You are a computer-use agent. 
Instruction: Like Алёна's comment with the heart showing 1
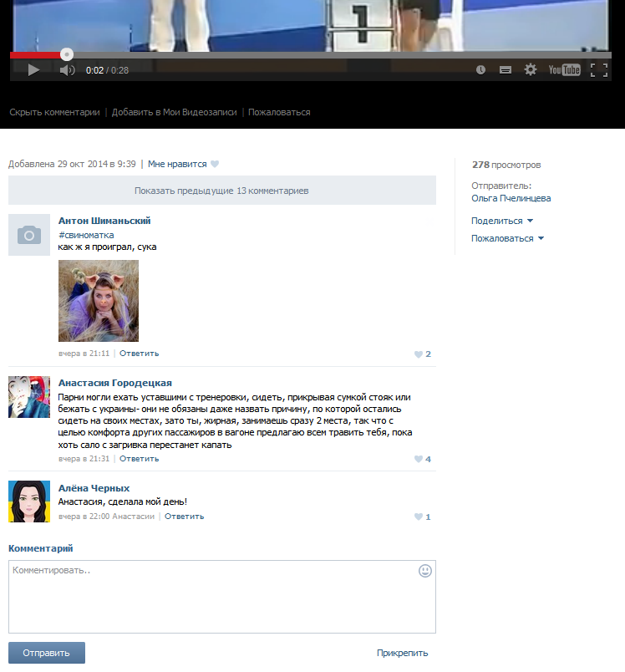(x=423, y=517)
